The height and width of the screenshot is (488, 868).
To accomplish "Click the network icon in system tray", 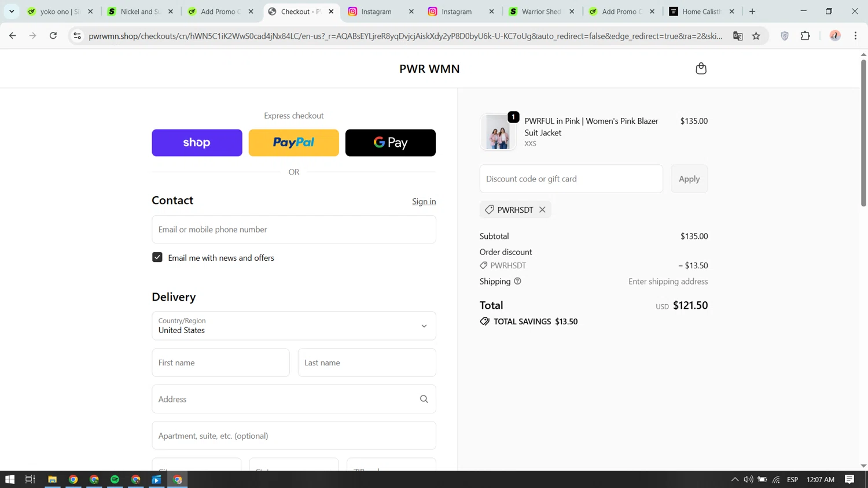I will click(776, 479).
